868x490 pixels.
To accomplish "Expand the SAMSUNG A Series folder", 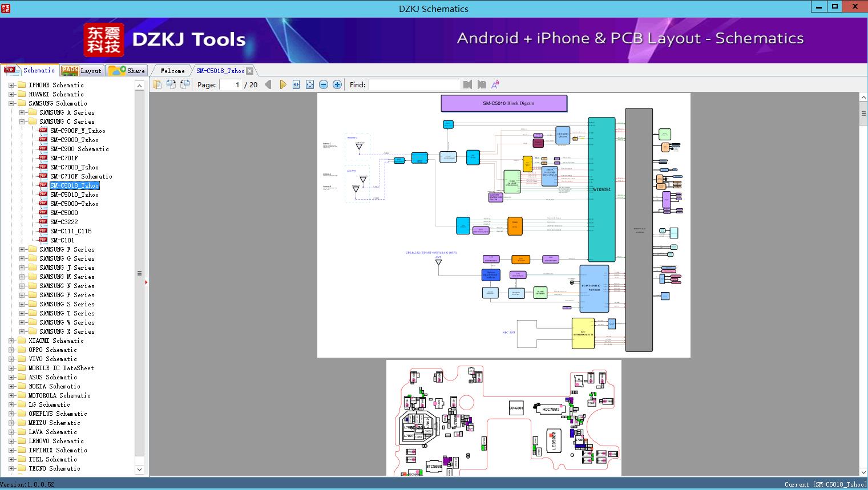I will 22,112.
